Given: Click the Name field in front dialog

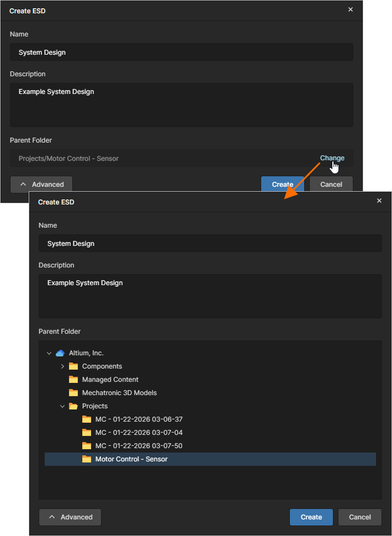Looking at the screenshot, I should (x=210, y=244).
